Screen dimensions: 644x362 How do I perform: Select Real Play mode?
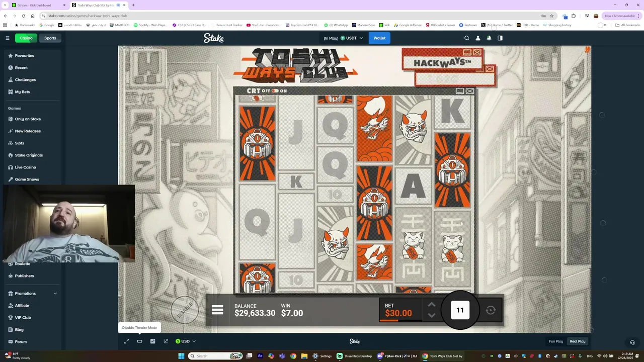(x=578, y=341)
